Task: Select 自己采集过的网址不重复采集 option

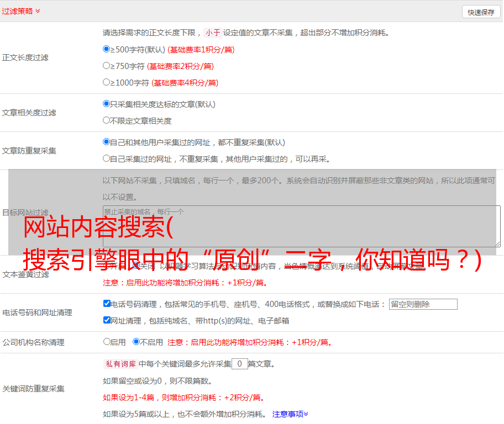Action: 107,158
